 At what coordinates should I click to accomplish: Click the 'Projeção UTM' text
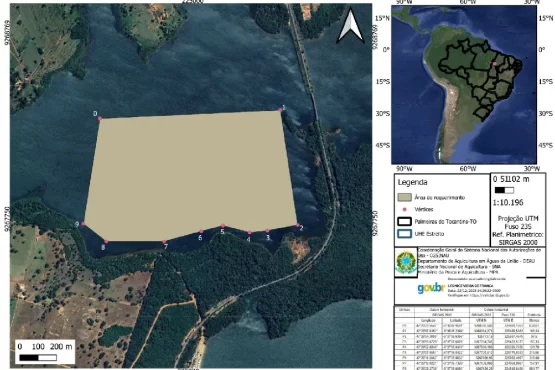point(518,218)
